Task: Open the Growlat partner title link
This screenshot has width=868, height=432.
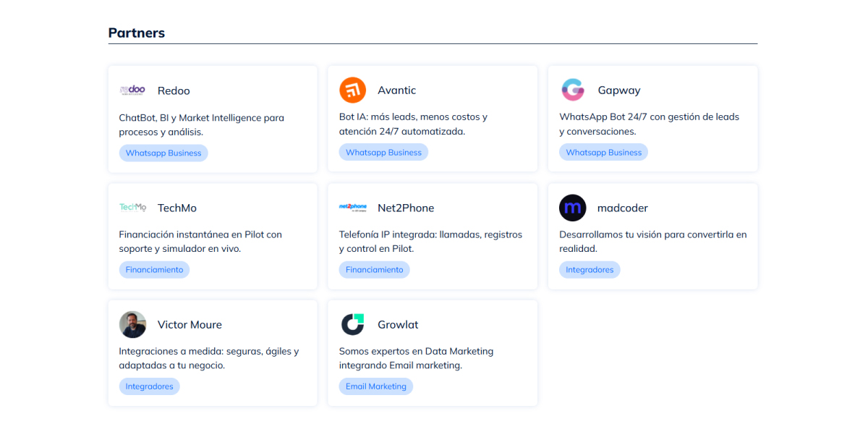Action: (x=398, y=325)
